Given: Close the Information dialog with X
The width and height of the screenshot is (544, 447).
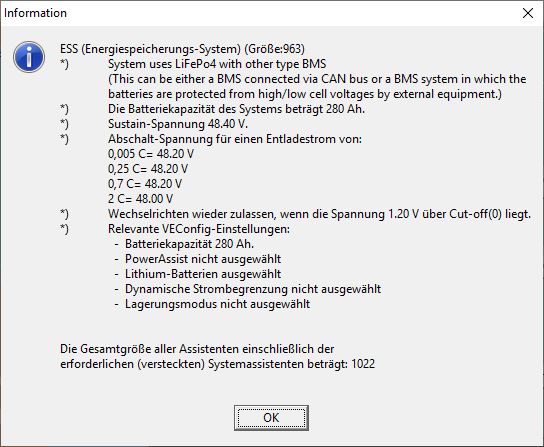Looking at the screenshot, I should 528,13.
